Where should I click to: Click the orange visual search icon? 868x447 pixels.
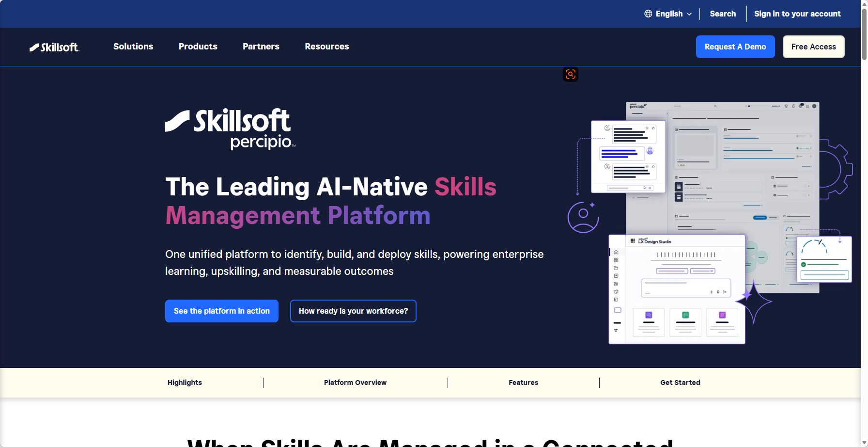coord(571,74)
